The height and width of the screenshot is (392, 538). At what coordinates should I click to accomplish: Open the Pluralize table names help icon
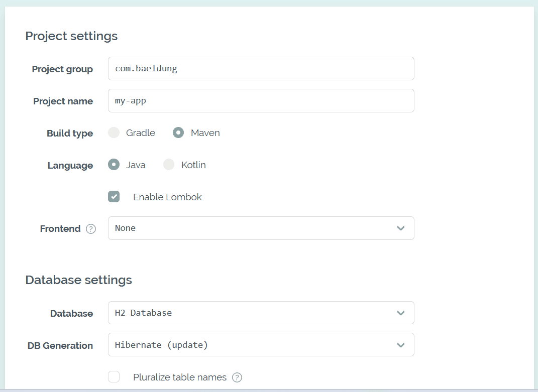pyautogui.click(x=237, y=377)
